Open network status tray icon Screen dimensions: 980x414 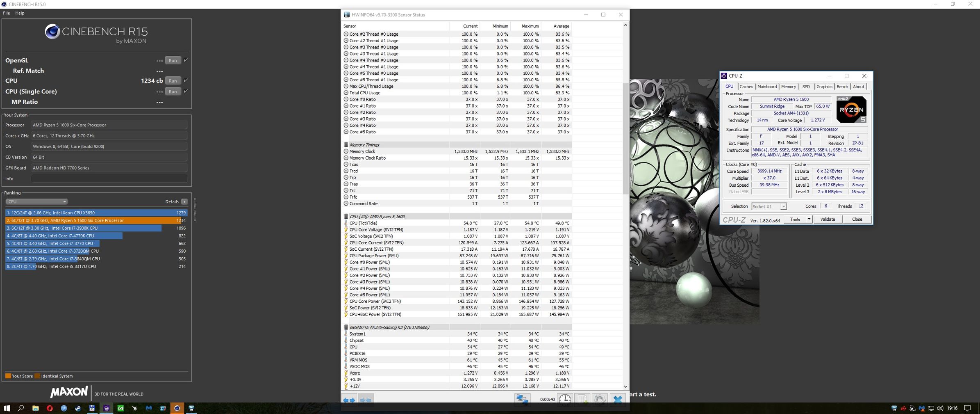931,408
